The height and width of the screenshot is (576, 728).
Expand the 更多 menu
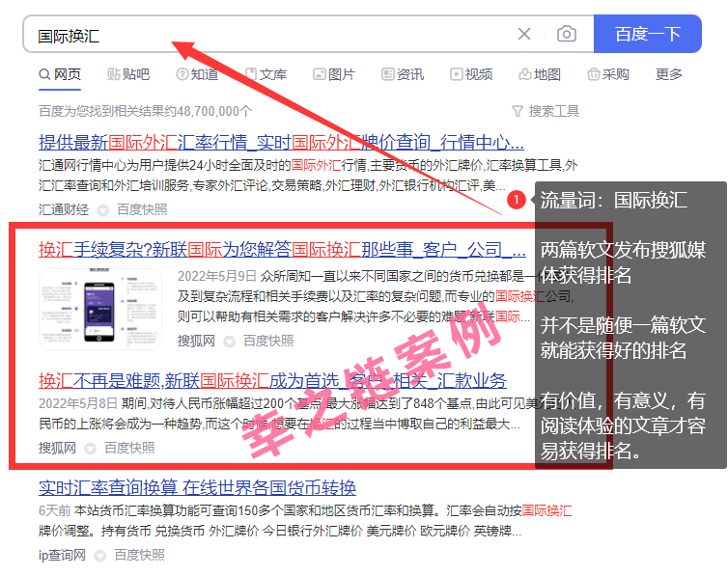(x=669, y=74)
